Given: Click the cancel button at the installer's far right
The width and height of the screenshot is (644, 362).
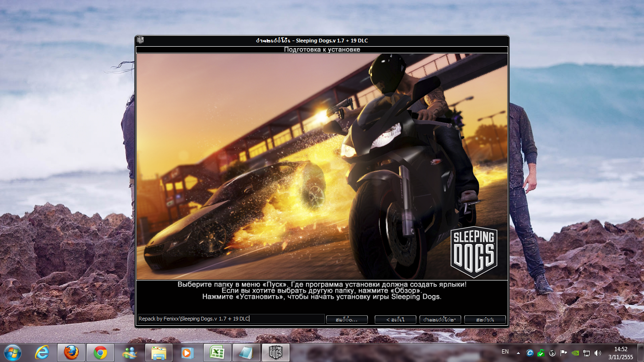Looking at the screenshot, I should click(485, 320).
